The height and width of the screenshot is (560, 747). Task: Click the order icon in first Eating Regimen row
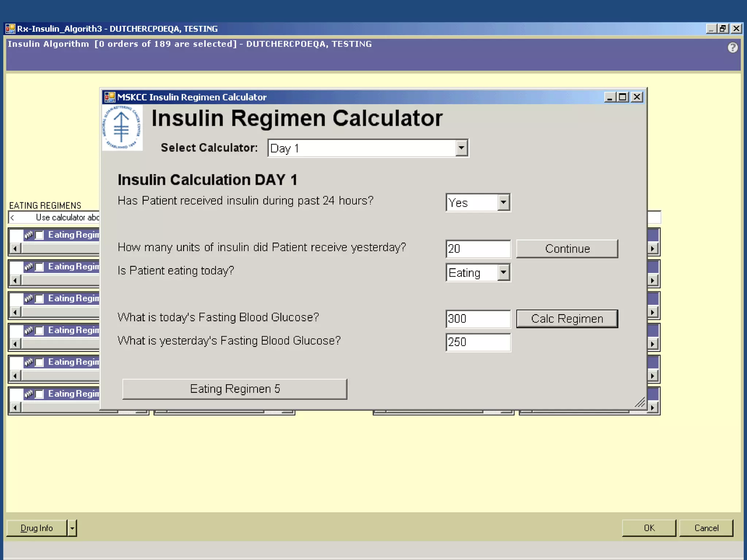pos(29,235)
